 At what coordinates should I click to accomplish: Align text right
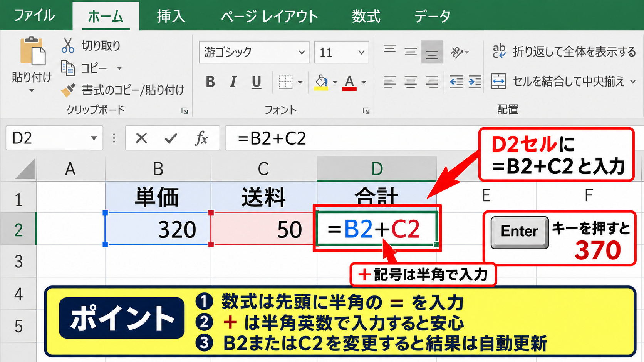[x=432, y=82]
